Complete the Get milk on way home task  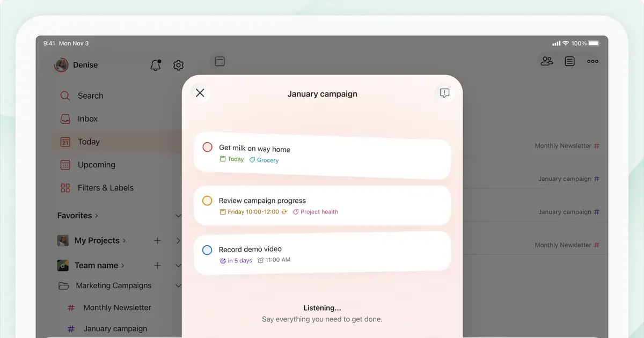coord(207,147)
